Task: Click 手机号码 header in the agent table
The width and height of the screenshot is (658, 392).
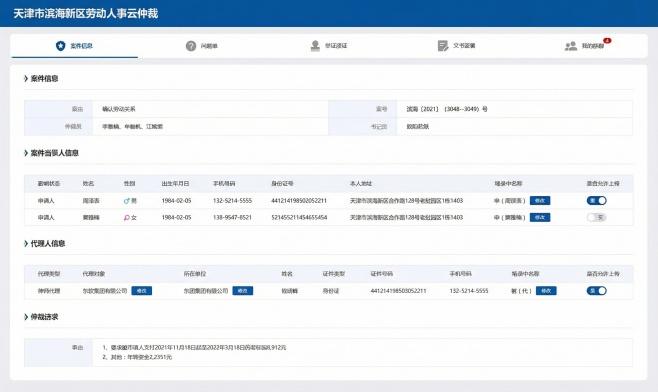Action: (460, 274)
